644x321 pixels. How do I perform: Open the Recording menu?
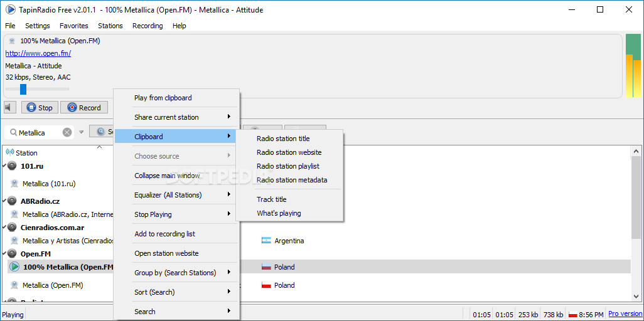(x=148, y=26)
